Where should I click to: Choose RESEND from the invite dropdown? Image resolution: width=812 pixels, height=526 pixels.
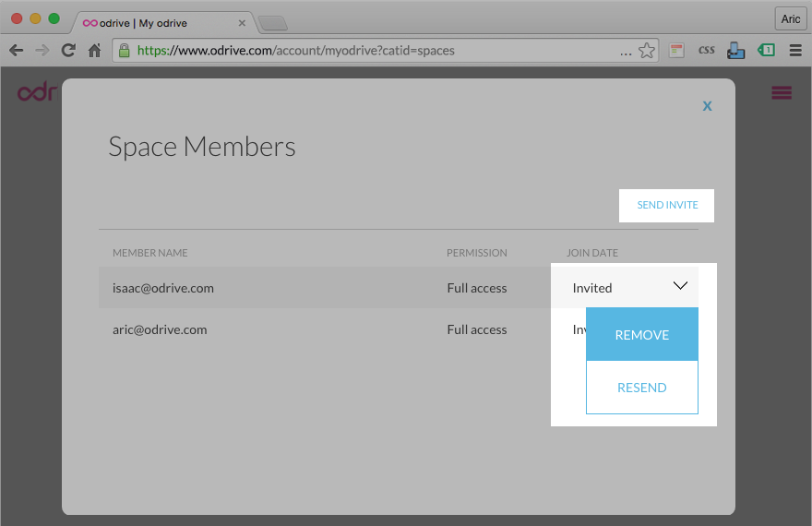click(642, 388)
